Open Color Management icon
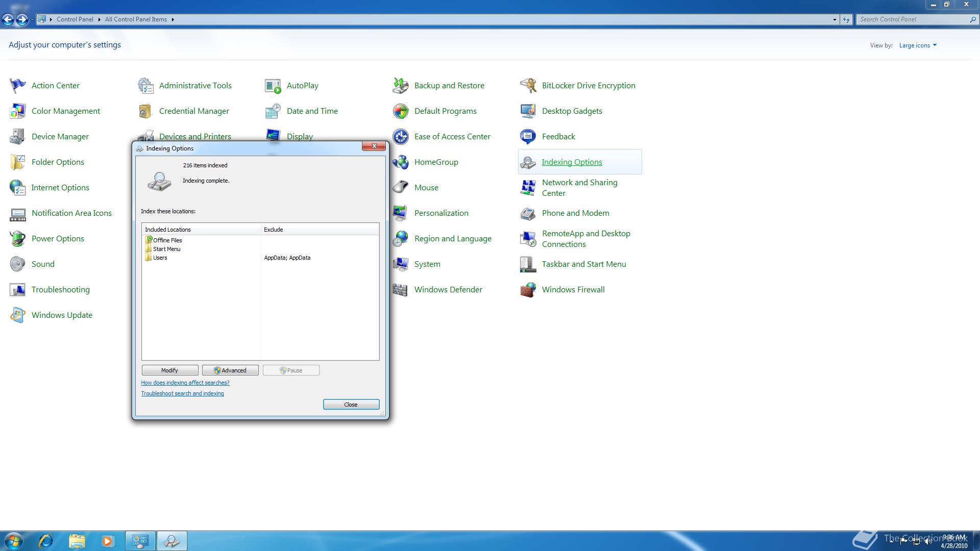The image size is (980, 551). pyautogui.click(x=18, y=111)
